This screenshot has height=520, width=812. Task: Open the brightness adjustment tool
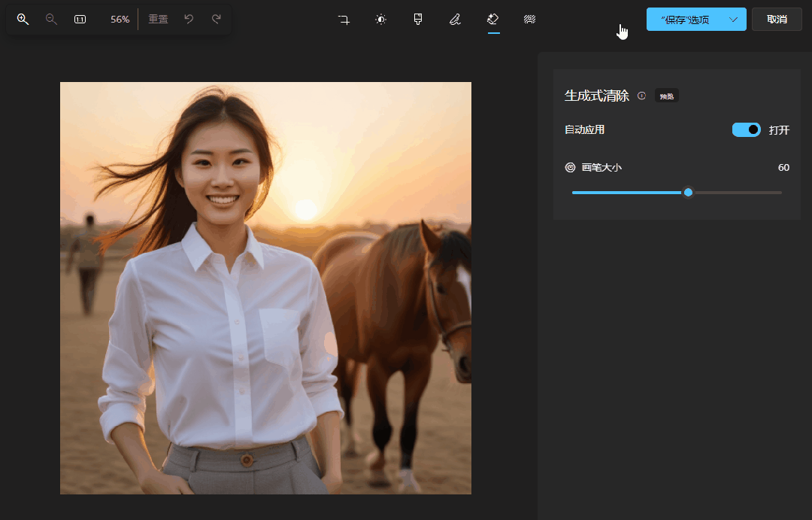(x=381, y=20)
